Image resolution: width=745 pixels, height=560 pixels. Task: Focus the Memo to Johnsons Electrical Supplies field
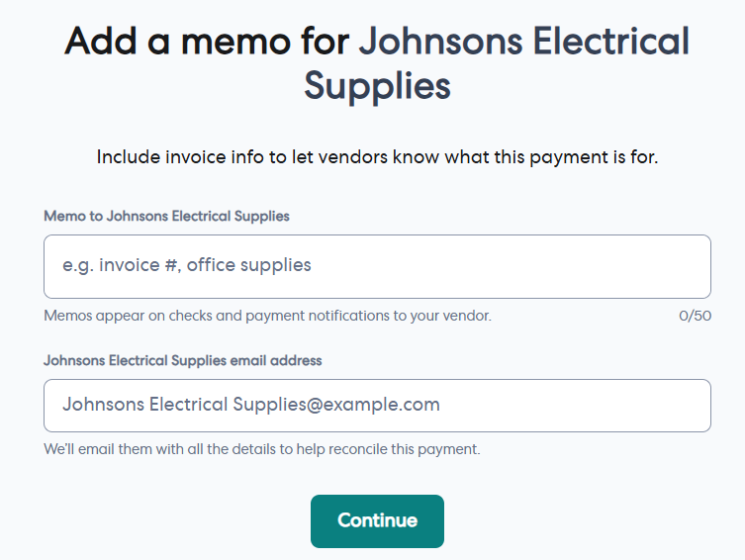tap(377, 266)
